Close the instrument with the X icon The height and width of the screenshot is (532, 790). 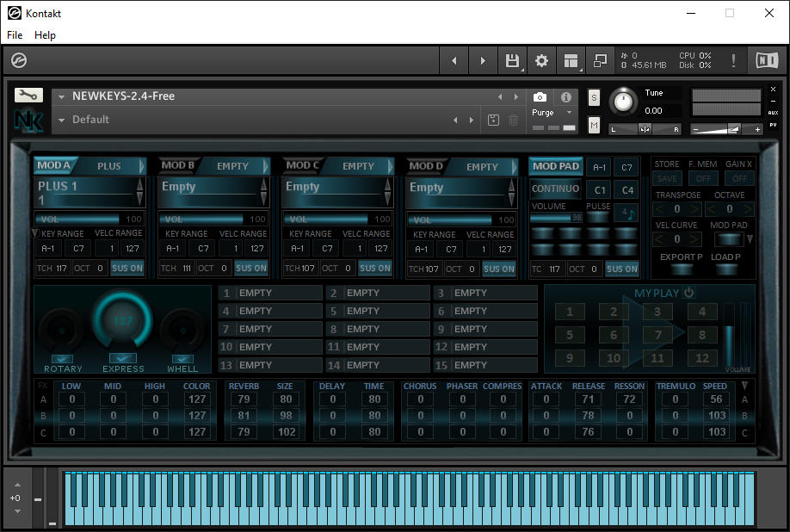[774, 90]
